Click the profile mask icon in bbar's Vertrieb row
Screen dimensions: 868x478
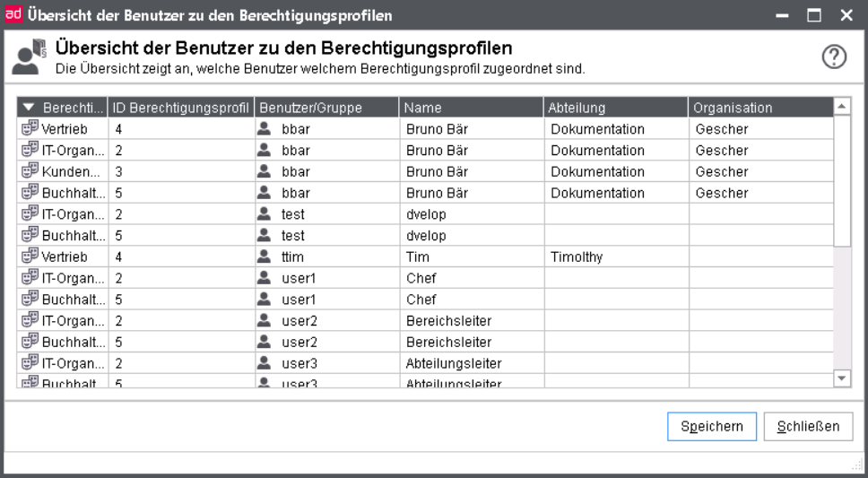(x=30, y=128)
